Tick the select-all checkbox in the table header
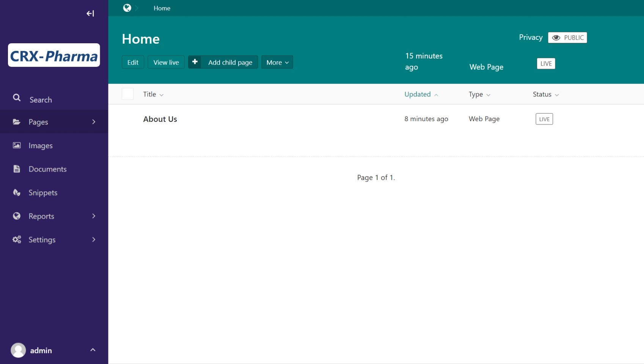The image size is (644, 364). pos(127,94)
